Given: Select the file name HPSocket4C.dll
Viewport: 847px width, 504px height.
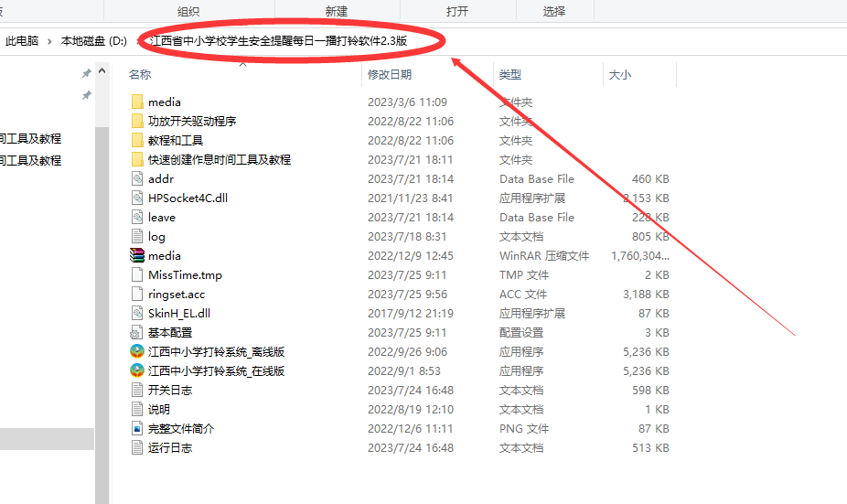Looking at the screenshot, I should coord(188,198).
